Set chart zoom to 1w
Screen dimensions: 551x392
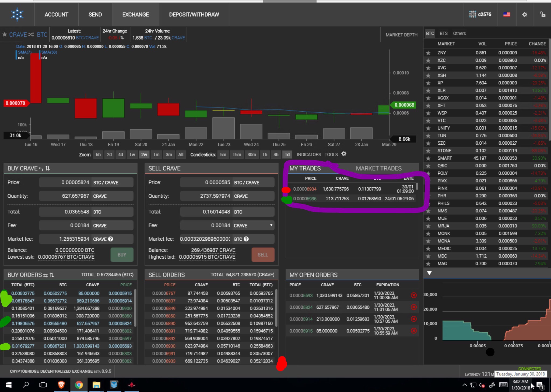click(132, 155)
